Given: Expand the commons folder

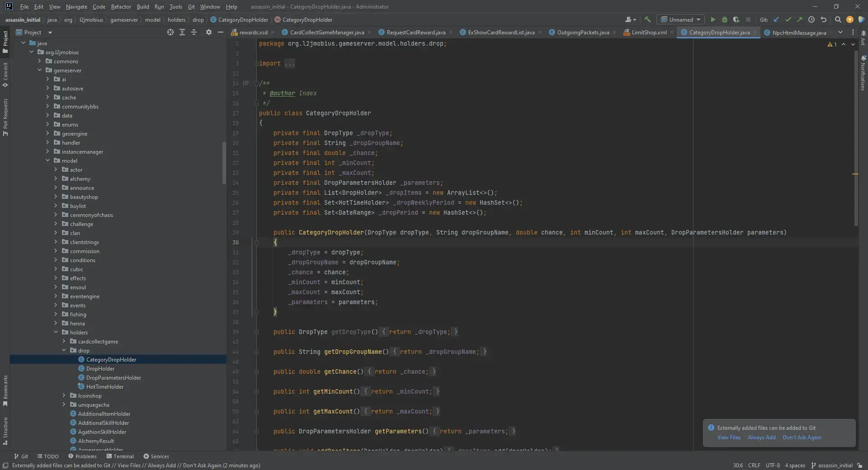Looking at the screenshot, I should (x=39, y=61).
